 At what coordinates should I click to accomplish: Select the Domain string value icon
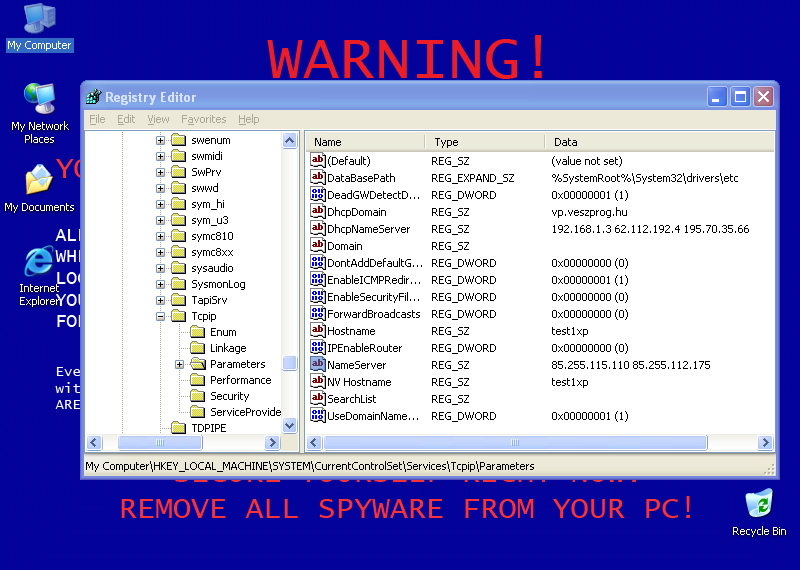point(317,245)
